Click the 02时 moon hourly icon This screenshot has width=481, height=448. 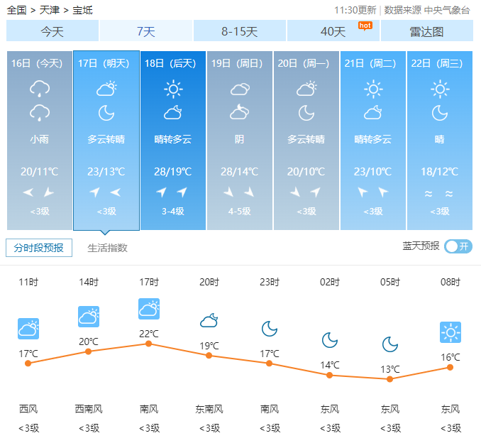(330, 340)
